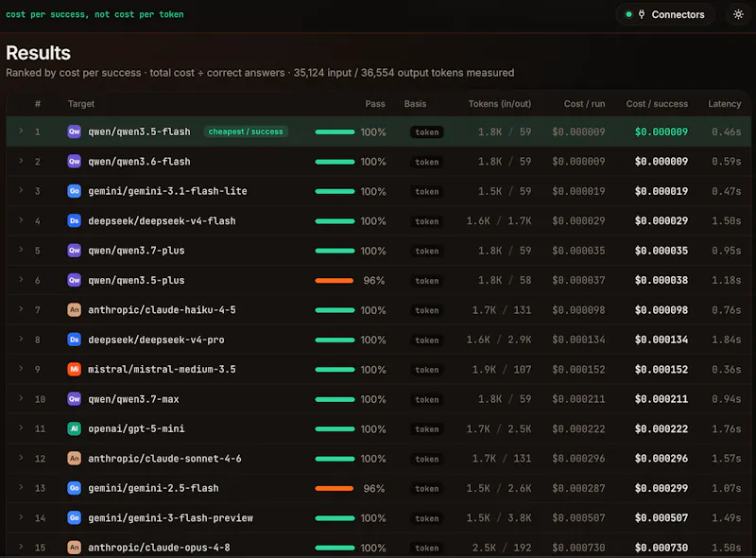This screenshot has height=558, width=756.
Task: Click the Ds icon for deepseek-v4-flash
Action: point(75,220)
